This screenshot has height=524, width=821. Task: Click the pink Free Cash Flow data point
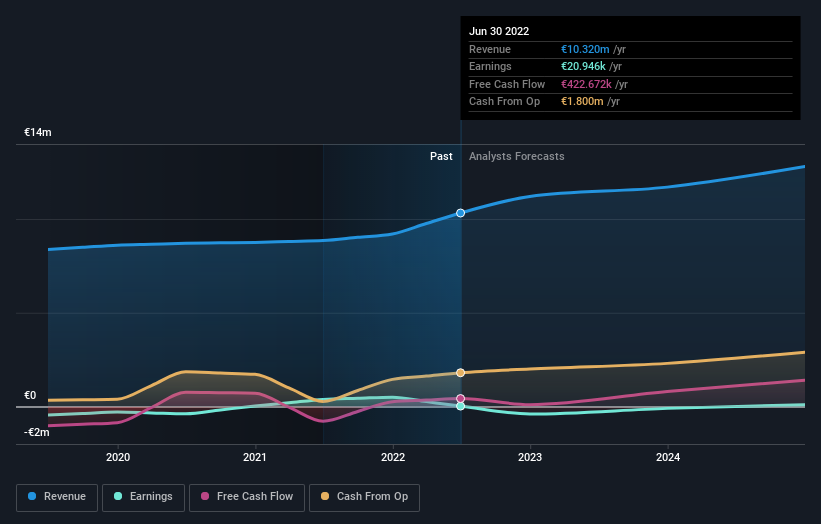[x=460, y=399]
